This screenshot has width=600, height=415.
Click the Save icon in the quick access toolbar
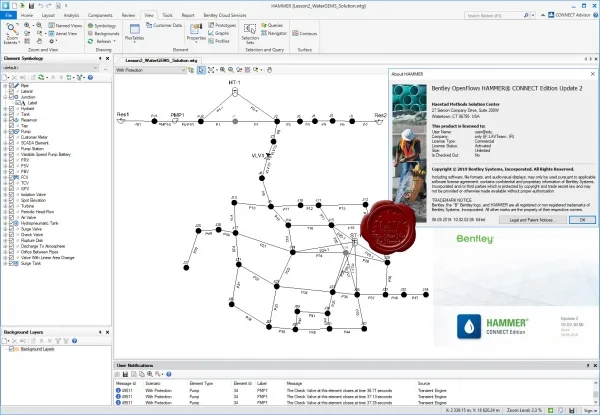pos(31,6)
